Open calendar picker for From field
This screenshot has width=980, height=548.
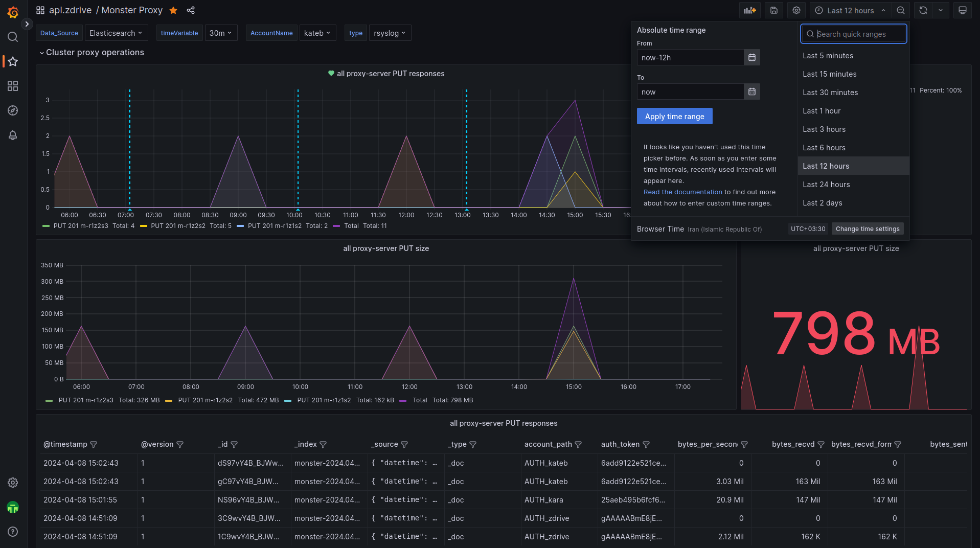pyautogui.click(x=751, y=57)
